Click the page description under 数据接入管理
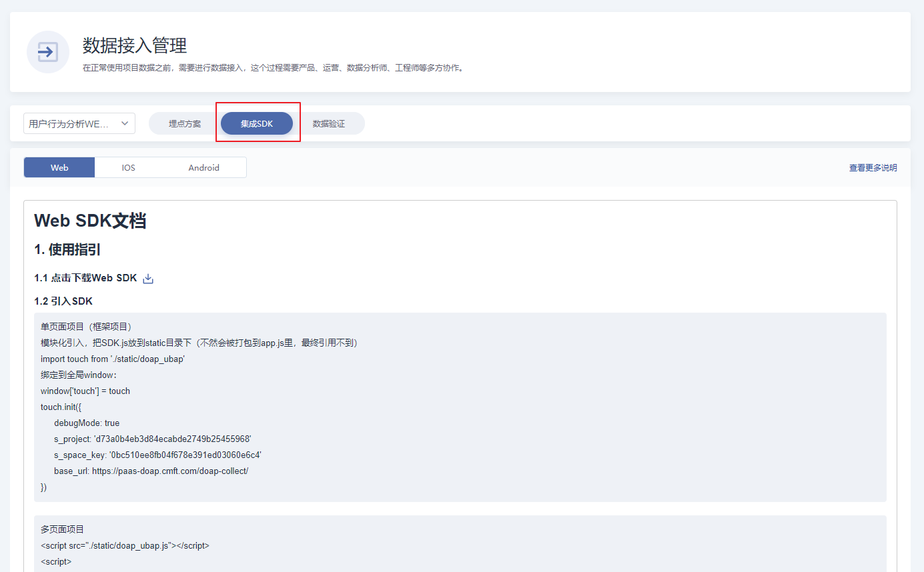 pyautogui.click(x=273, y=67)
